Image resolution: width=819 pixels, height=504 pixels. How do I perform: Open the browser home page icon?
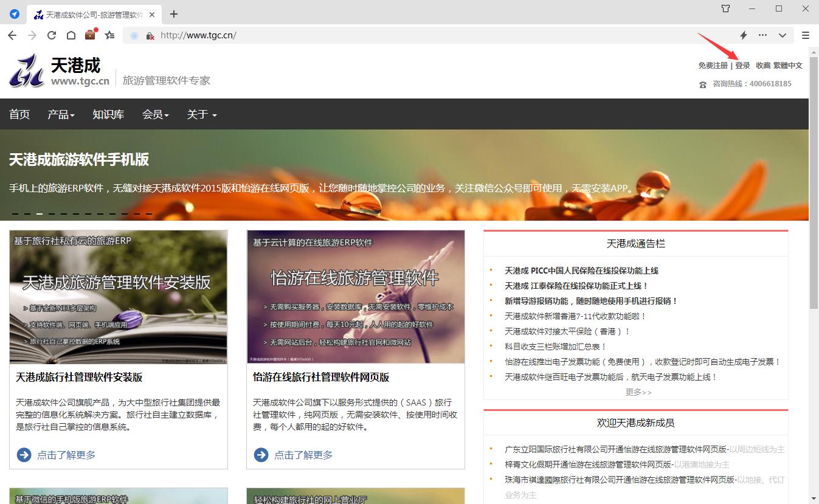click(71, 35)
